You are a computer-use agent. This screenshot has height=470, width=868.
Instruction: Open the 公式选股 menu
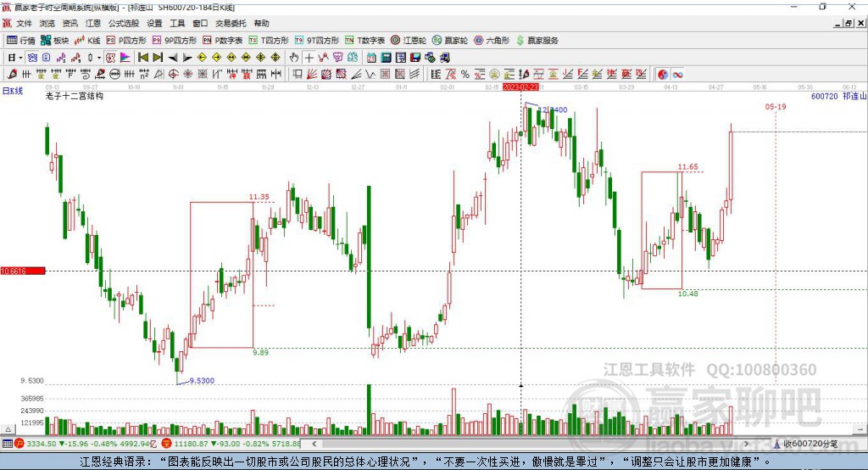(124, 23)
